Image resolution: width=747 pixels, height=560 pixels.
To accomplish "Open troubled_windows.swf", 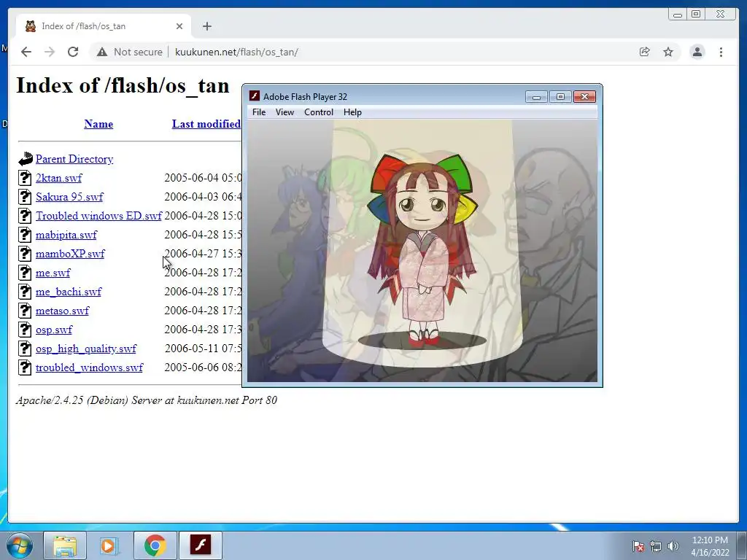I will click(89, 367).
